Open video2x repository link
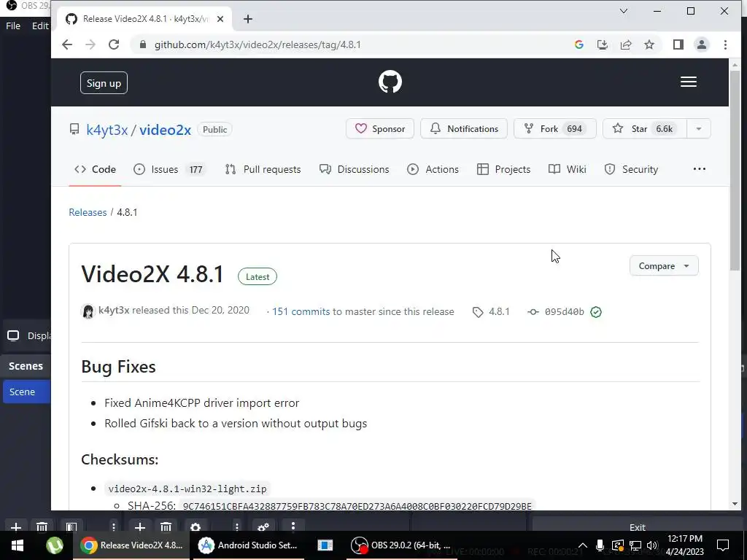Screen dimensions: 747x560 tap(165, 130)
